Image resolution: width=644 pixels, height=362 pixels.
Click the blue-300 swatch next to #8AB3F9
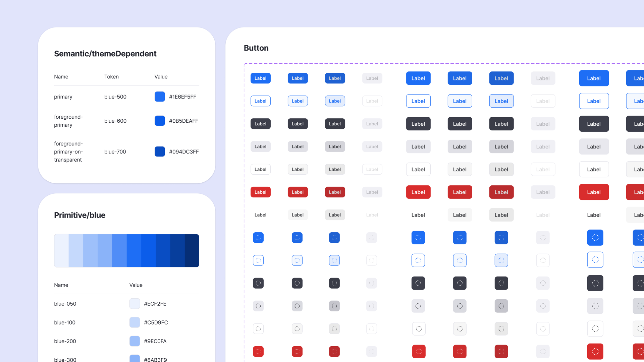pos(135,359)
